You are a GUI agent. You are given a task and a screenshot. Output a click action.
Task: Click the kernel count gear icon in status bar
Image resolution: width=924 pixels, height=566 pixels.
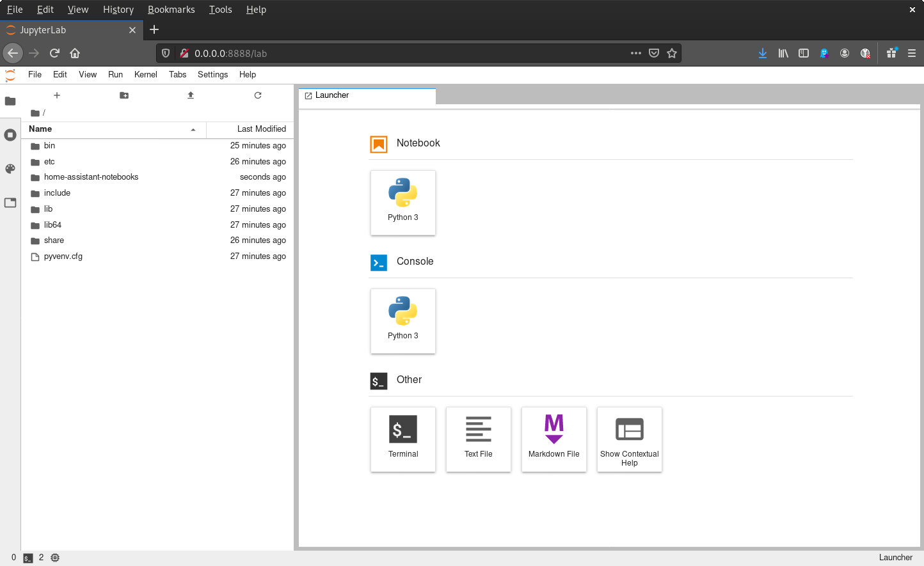(55, 558)
